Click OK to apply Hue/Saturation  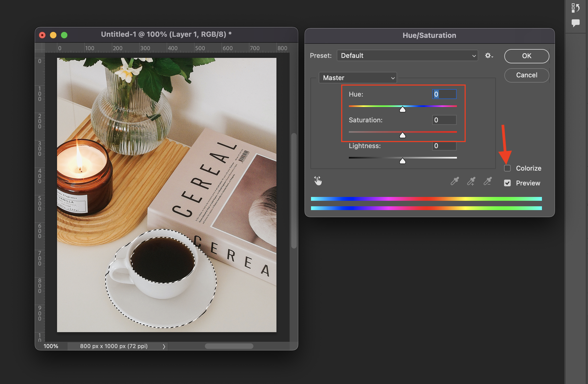[x=527, y=56]
